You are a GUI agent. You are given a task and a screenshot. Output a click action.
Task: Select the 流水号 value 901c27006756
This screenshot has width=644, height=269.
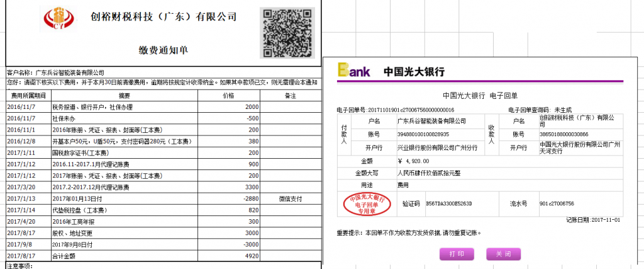tap(557, 203)
